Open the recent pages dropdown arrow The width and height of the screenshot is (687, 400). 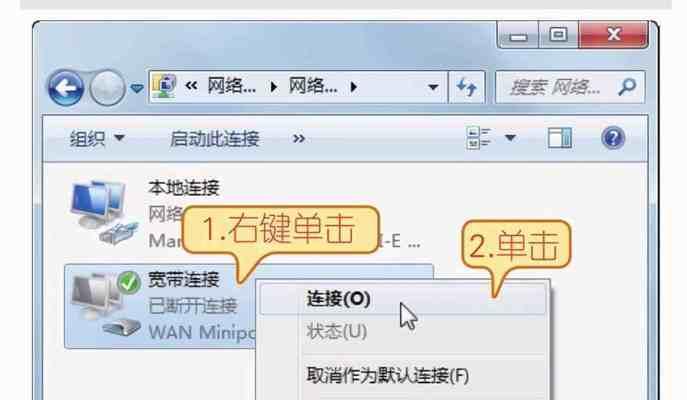coord(137,88)
